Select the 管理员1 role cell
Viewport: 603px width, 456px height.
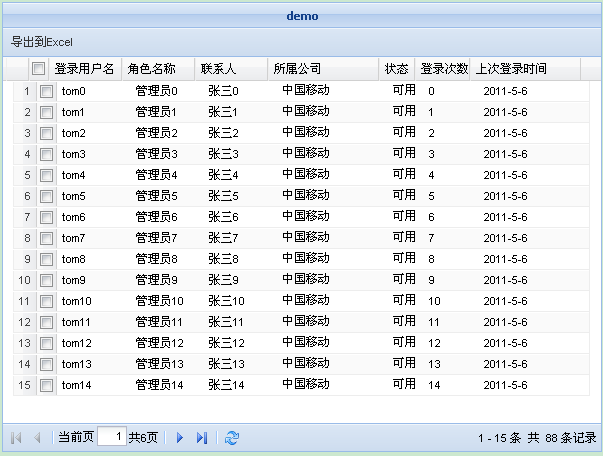(156, 112)
